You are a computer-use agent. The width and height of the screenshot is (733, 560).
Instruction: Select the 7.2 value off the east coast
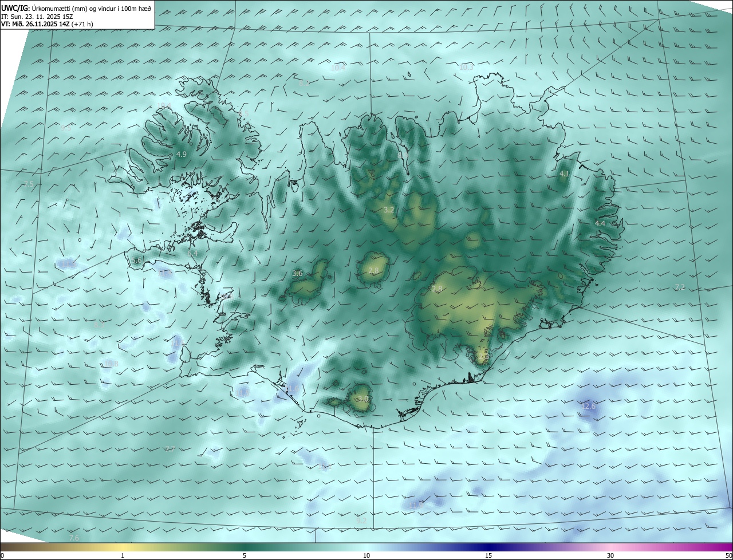pyautogui.click(x=680, y=287)
